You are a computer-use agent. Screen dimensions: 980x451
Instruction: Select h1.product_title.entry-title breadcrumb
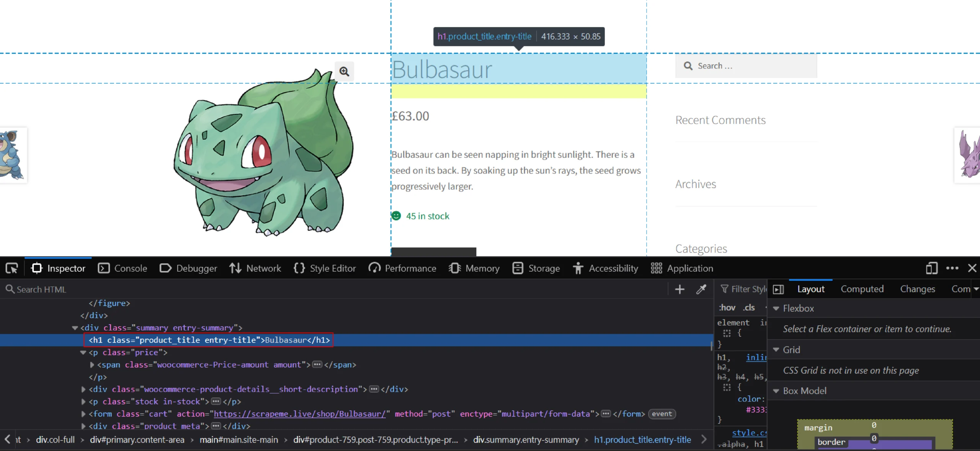coord(642,440)
